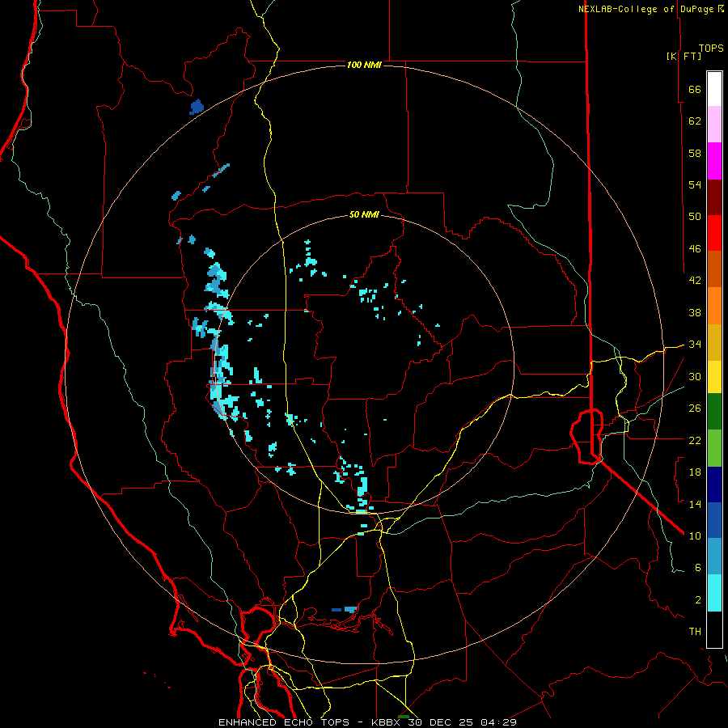Viewport: 728px width, 728px height.
Task: Click the 'KBBX' radar station identifier
Action: pyautogui.click(x=385, y=722)
